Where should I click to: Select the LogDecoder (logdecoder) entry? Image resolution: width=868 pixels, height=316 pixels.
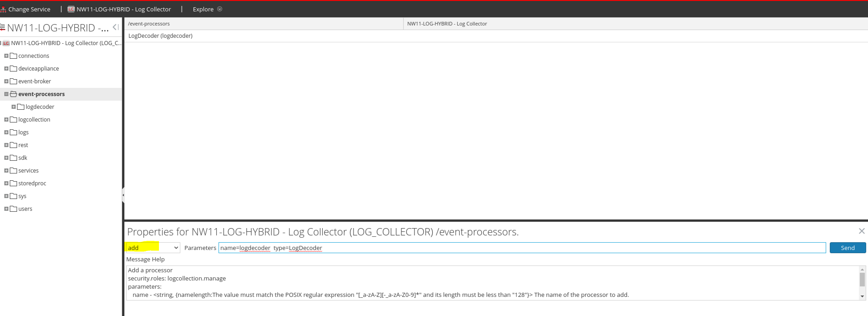click(x=160, y=36)
